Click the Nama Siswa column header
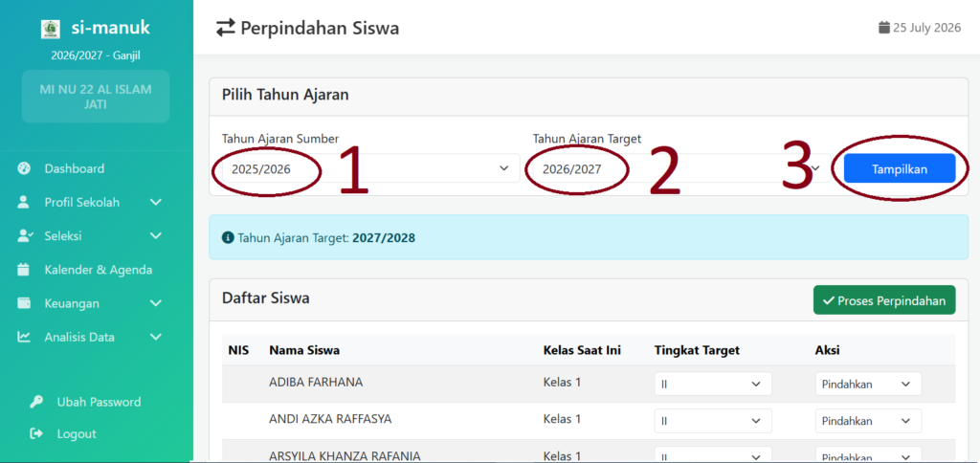Image resolution: width=980 pixels, height=463 pixels. click(304, 350)
